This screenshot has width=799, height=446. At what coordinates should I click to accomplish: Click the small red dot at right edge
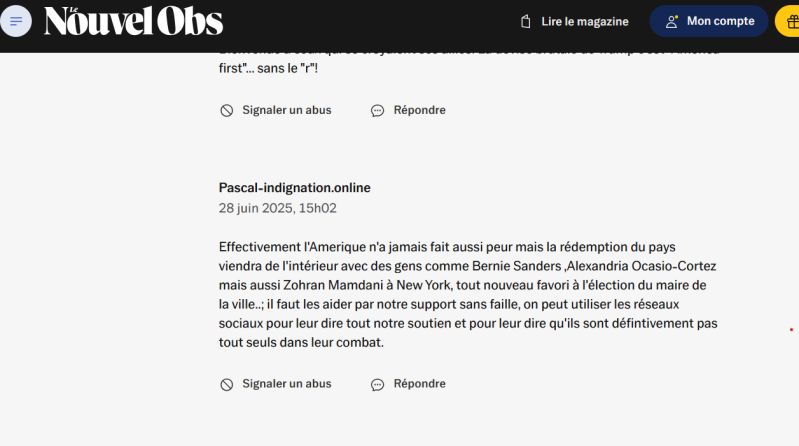(x=791, y=329)
